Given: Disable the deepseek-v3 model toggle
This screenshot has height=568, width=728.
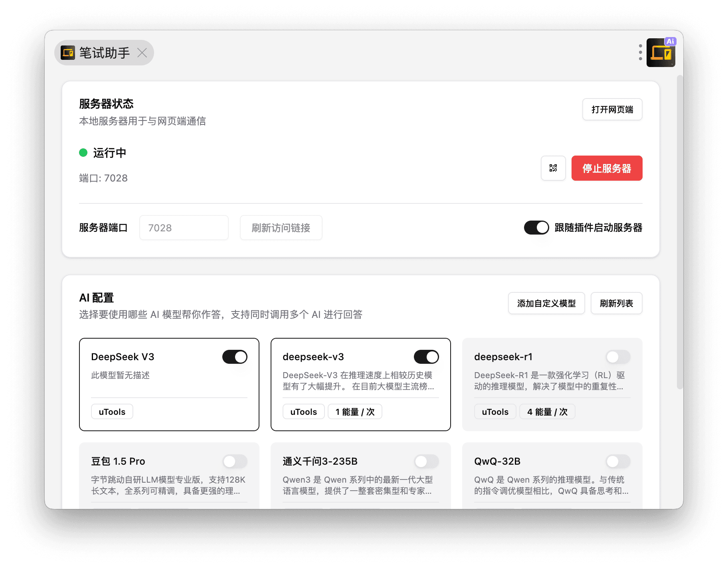Looking at the screenshot, I should point(426,357).
